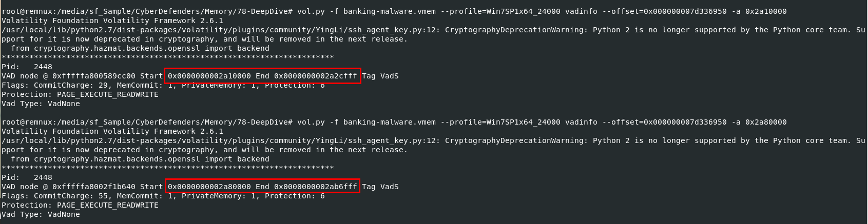Click the last Vad Type: VadNone line

point(41,214)
